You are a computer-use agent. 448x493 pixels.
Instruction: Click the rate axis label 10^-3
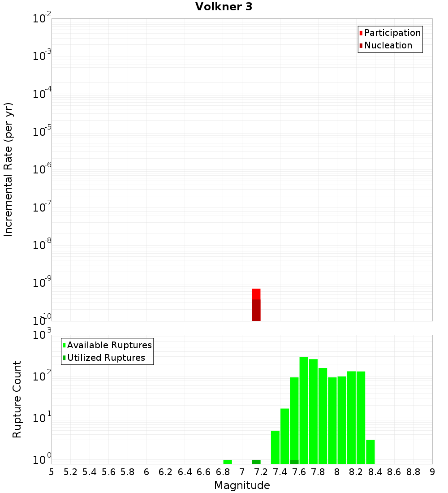coord(42,55)
